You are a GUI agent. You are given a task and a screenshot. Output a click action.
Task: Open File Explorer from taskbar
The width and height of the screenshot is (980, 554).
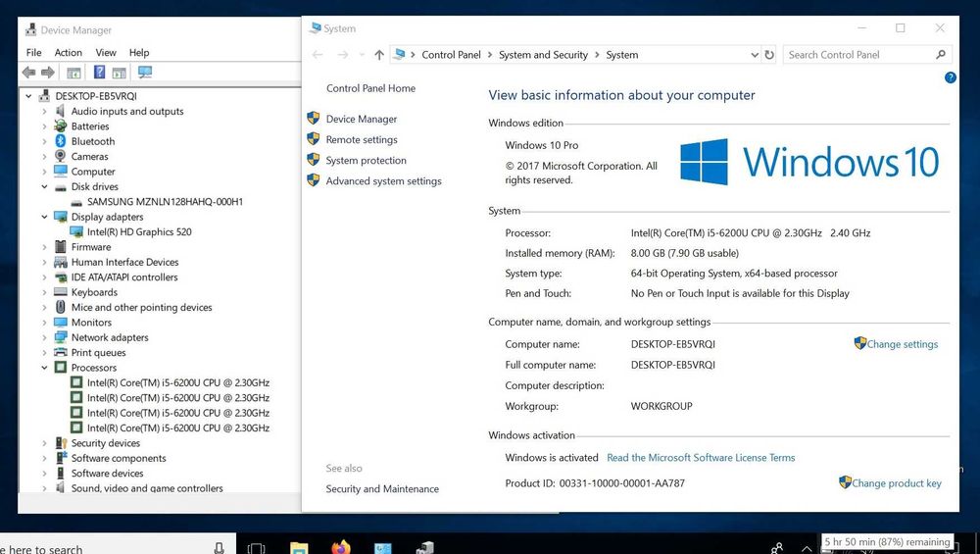(299, 548)
